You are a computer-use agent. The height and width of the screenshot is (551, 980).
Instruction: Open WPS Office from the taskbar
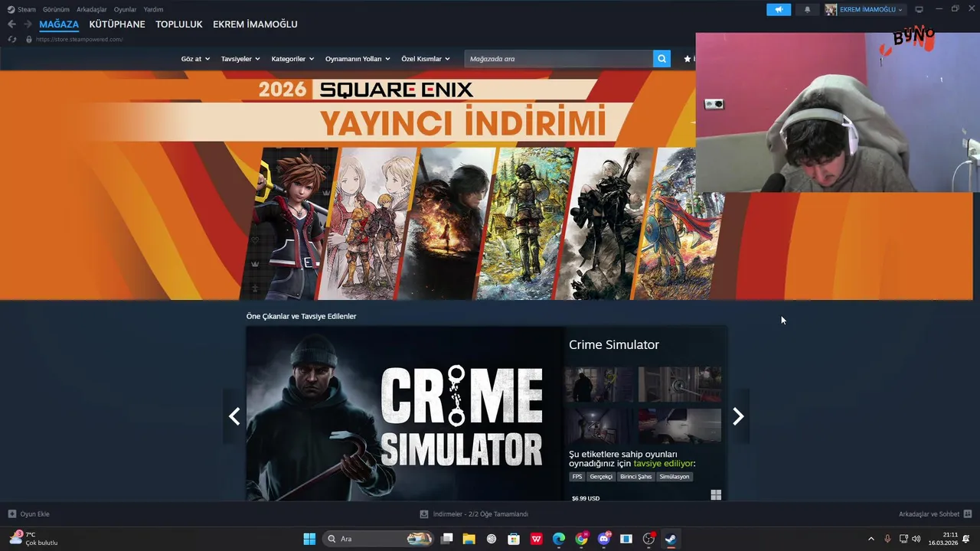[537, 539]
